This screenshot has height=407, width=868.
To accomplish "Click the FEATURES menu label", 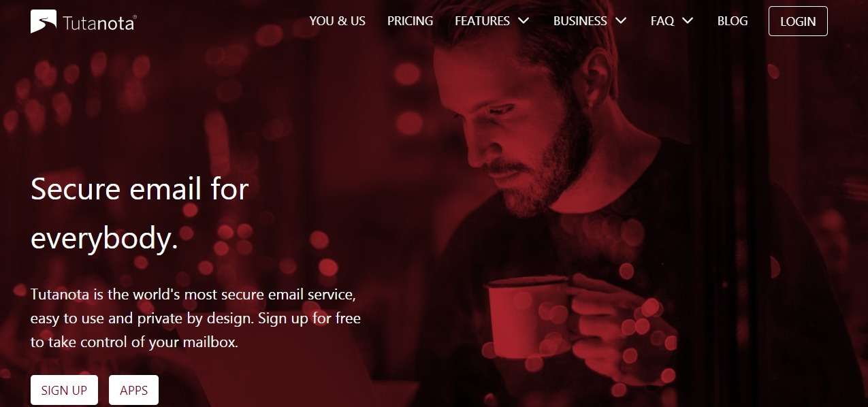I will (x=482, y=21).
